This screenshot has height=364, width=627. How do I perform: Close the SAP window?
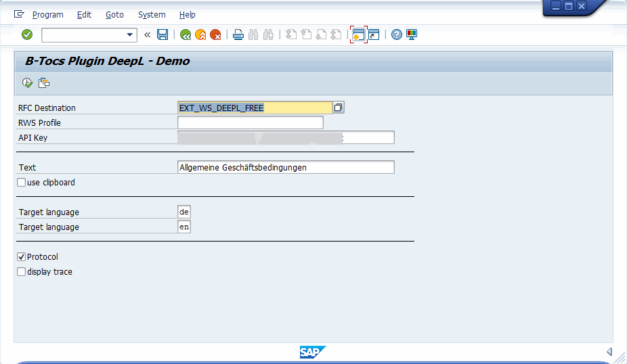[582, 6]
